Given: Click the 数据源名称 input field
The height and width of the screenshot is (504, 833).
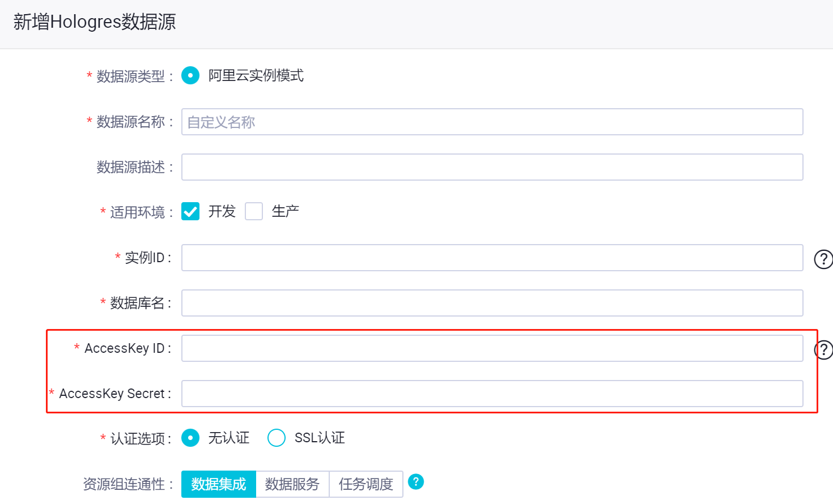Looking at the screenshot, I should click(x=492, y=122).
